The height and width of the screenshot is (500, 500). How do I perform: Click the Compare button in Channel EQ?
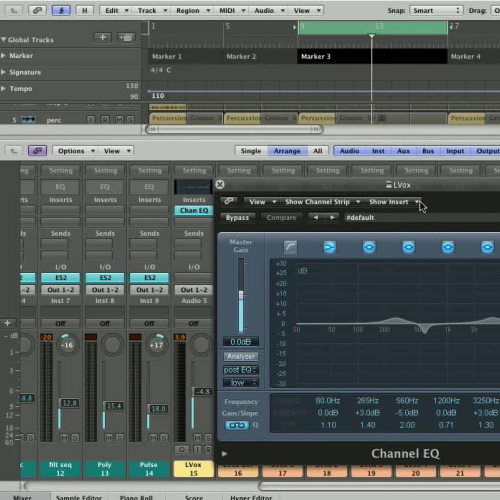pyautogui.click(x=281, y=218)
